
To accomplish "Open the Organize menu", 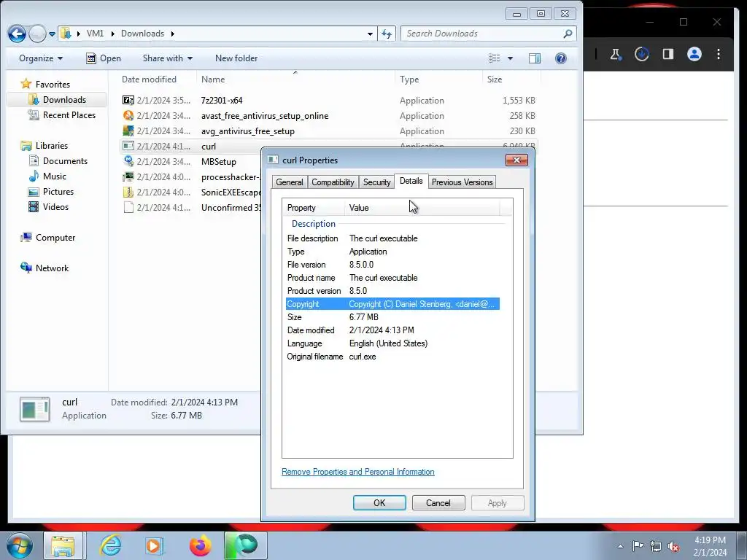I will point(41,58).
